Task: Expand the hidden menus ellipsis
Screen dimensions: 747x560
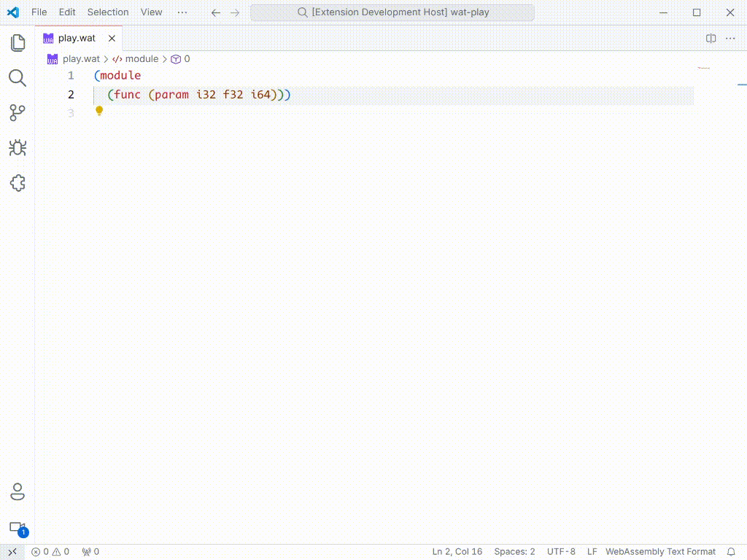Action: (182, 12)
